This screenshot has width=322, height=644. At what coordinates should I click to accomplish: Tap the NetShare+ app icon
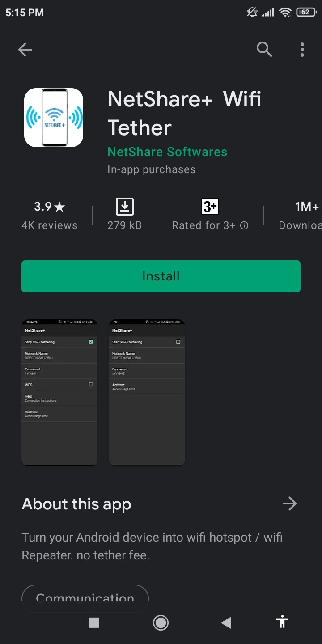(x=54, y=118)
